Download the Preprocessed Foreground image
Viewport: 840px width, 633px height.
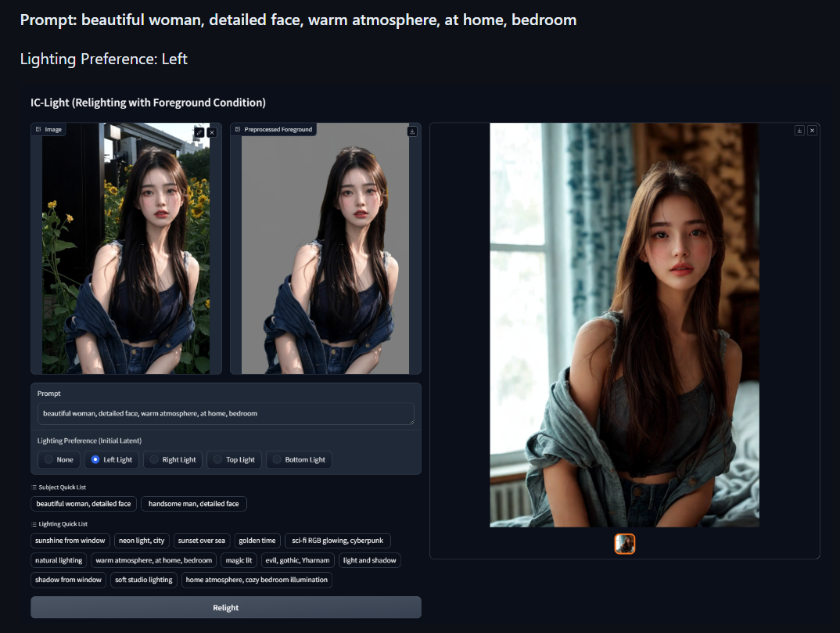pyautogui.click(x=412, y=131)
